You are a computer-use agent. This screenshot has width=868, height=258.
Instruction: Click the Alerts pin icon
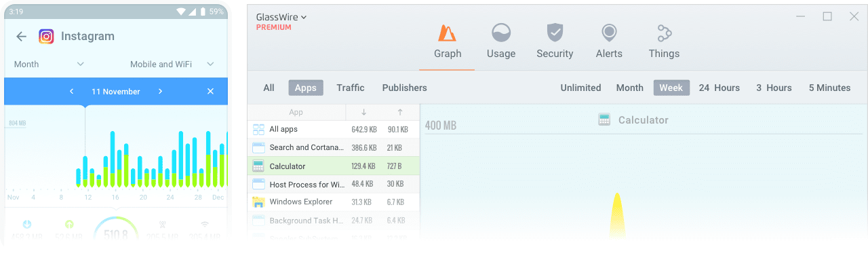tap(609, 33)
